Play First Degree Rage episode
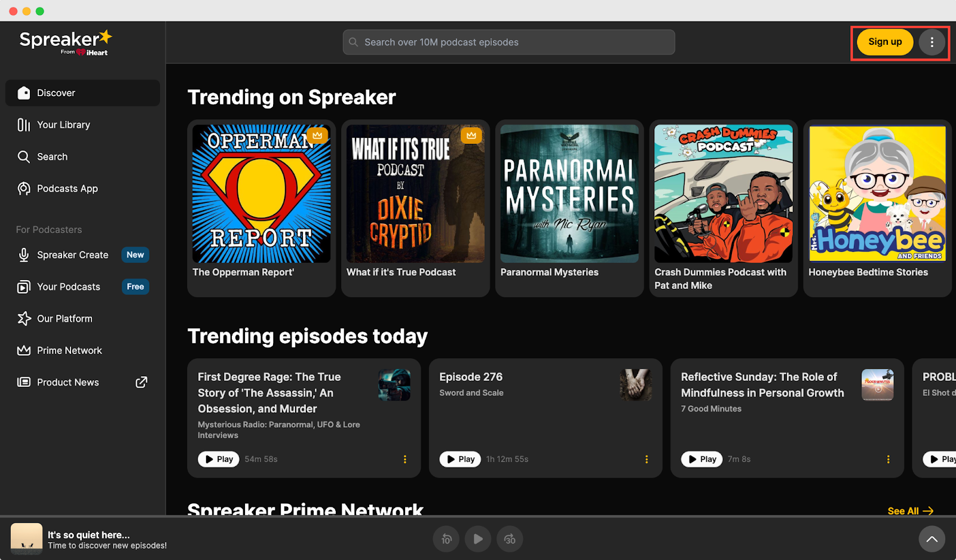 point(219,459)
